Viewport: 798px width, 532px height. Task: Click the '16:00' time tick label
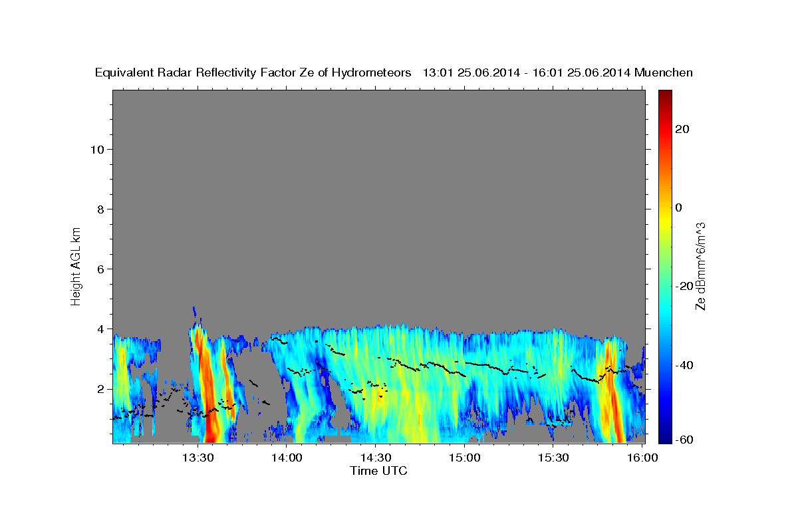641,458
